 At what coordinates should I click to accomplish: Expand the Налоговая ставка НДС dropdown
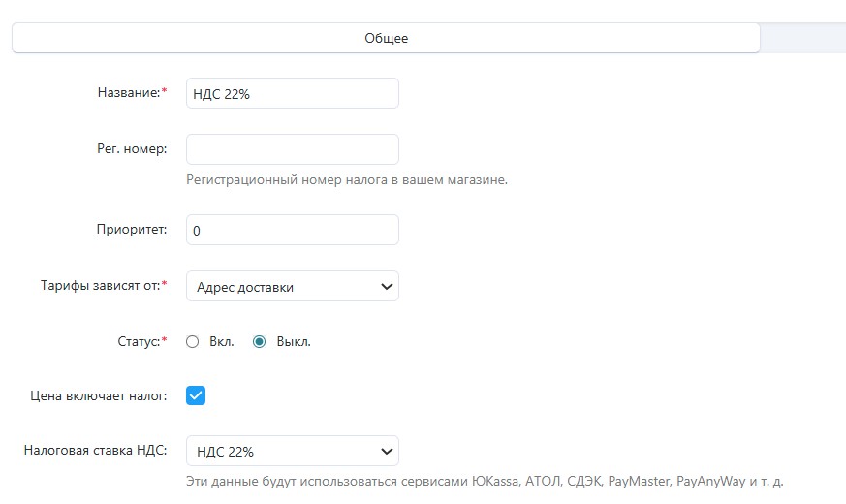292,451
